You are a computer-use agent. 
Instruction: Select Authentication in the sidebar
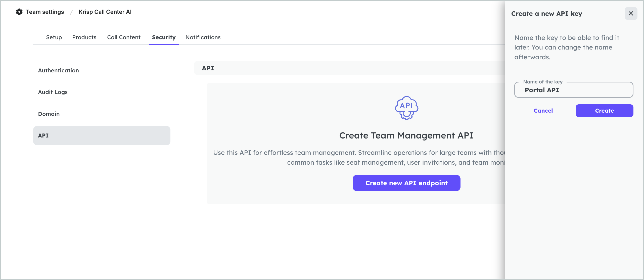[58, 70]
